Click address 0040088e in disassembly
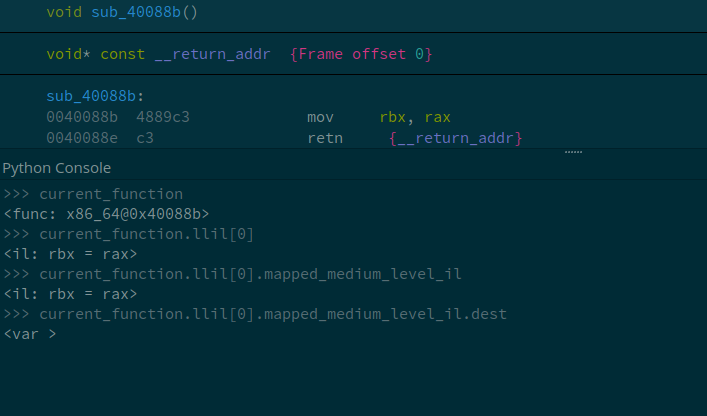Screen dimensions: 707x416 [x=82, y=138]
